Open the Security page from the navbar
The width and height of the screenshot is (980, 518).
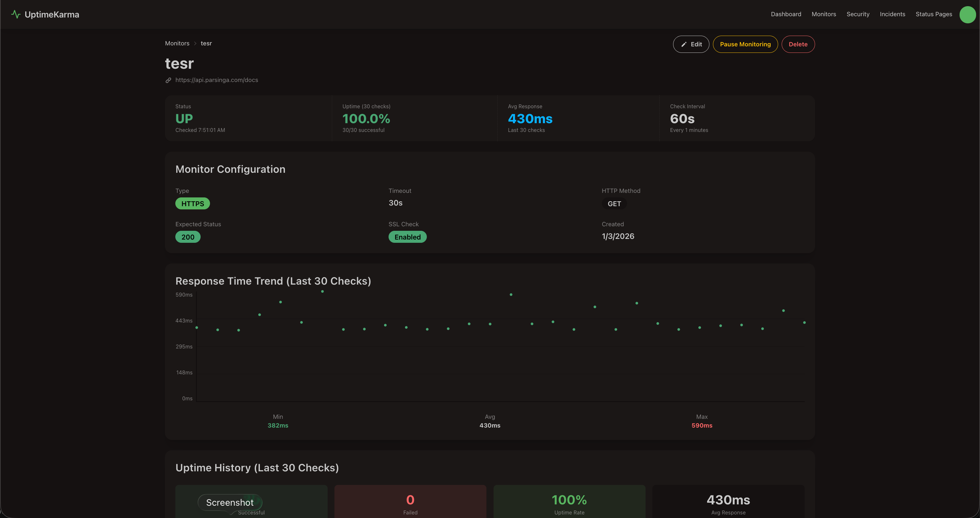857,14
